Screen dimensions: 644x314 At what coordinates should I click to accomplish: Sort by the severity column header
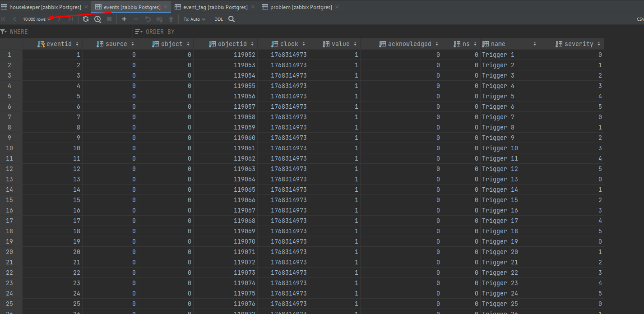[x=579, y=44]
